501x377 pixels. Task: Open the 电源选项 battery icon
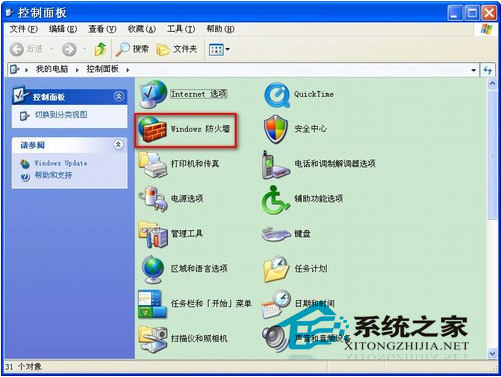coord(153,199)
